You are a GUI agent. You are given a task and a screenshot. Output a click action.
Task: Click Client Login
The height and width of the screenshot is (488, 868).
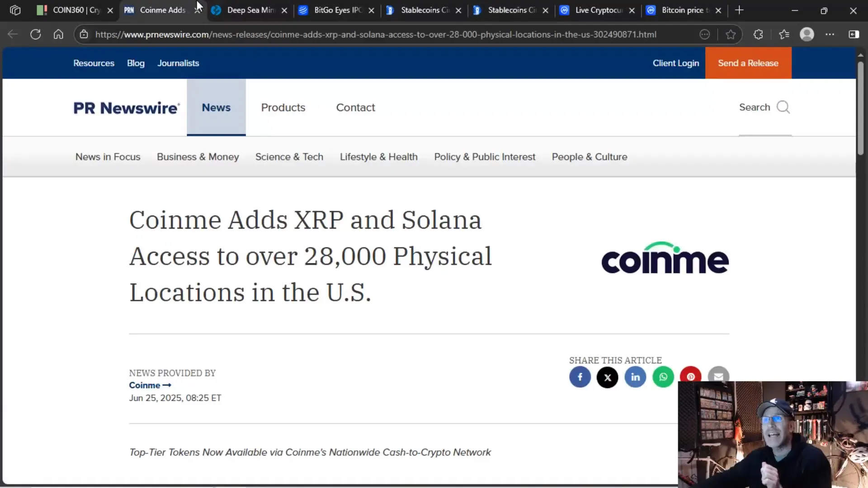[x=676, y=63]
